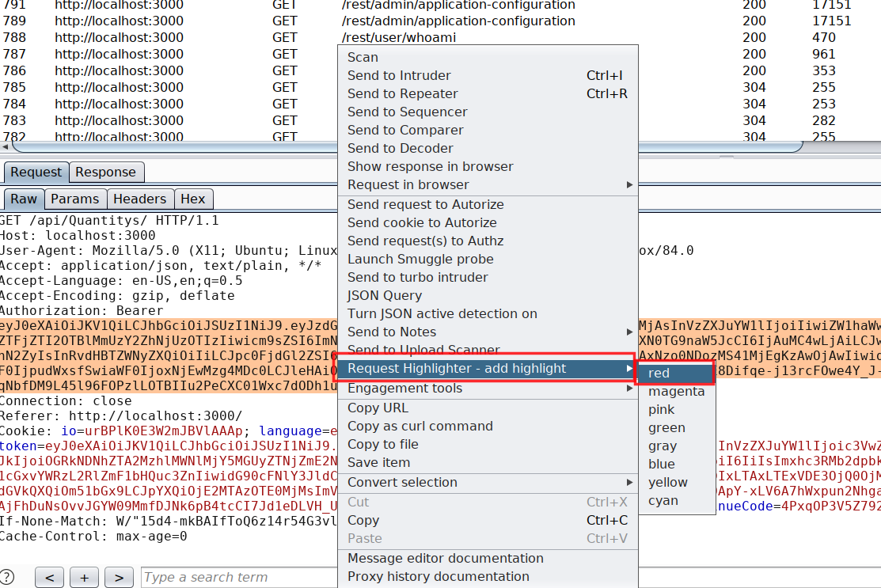
Task: Select Send to Repeater
Action: 488,94
